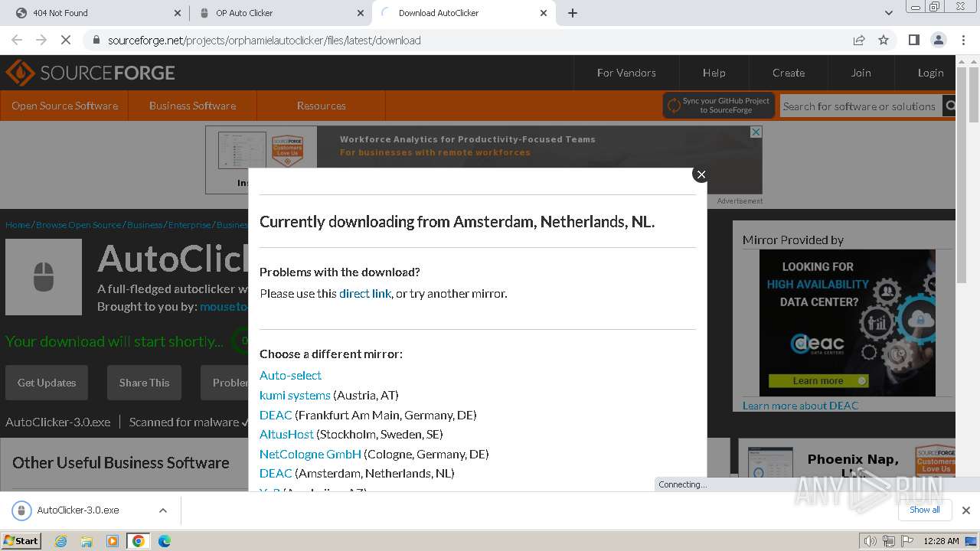Screen dimensions: 980x551
Task: Stop loading the page
Action: click(x=66, y=40)
